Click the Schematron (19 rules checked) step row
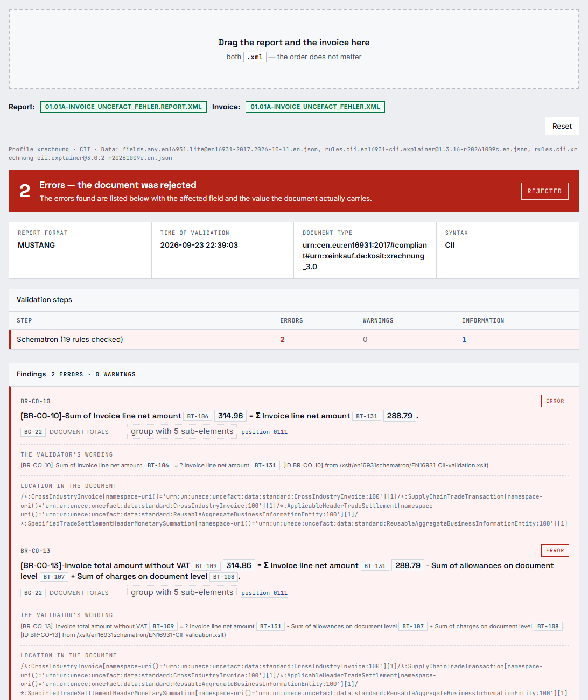The width and height of the screenshot is (588, 700). click(x=294, y=339)
